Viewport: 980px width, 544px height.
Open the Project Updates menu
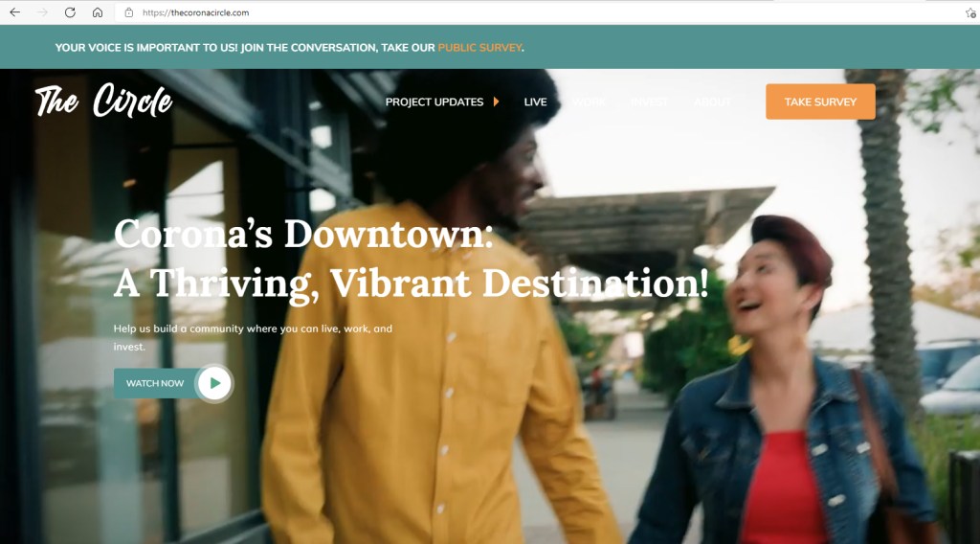coord(434,102)
